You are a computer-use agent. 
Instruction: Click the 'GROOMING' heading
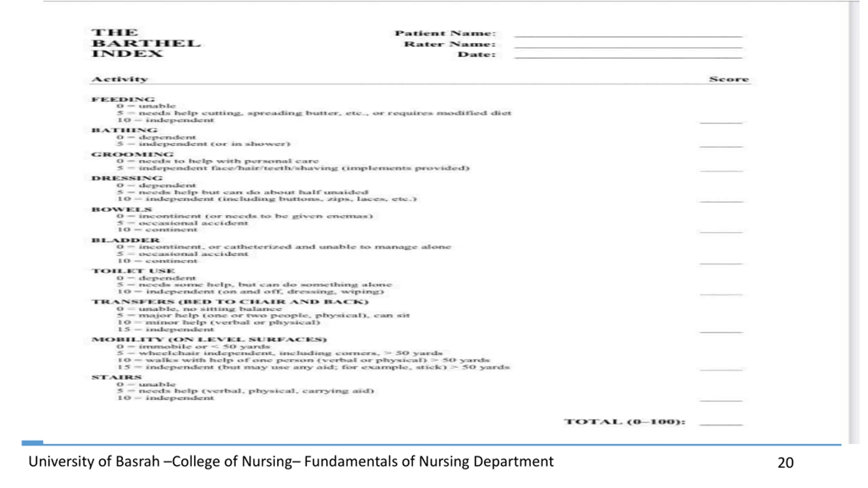(132, 154)
